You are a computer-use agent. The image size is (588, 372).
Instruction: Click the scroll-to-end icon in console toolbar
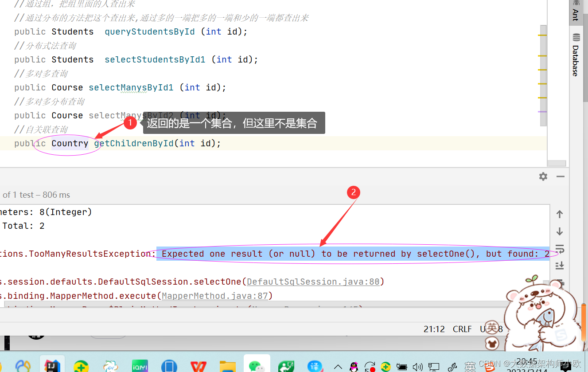coord(559,265)
